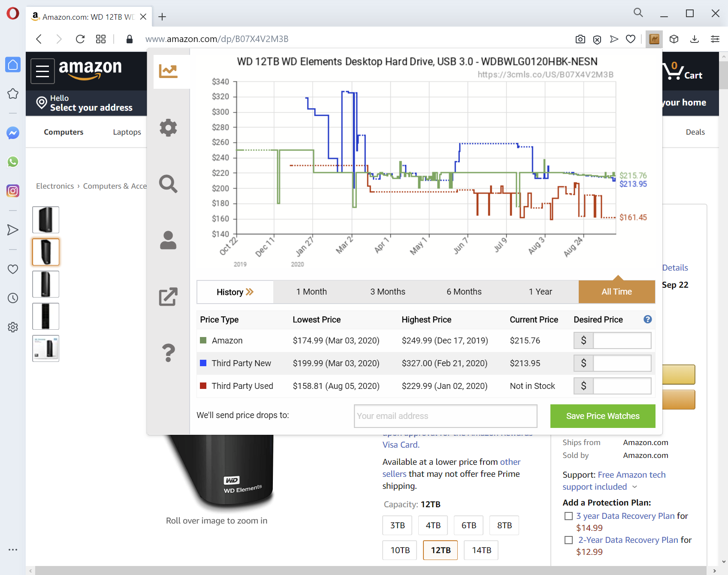Go back to previous page
Image resolution: width=728 pixels, height=575 pixels.
[x=39, y=39]
